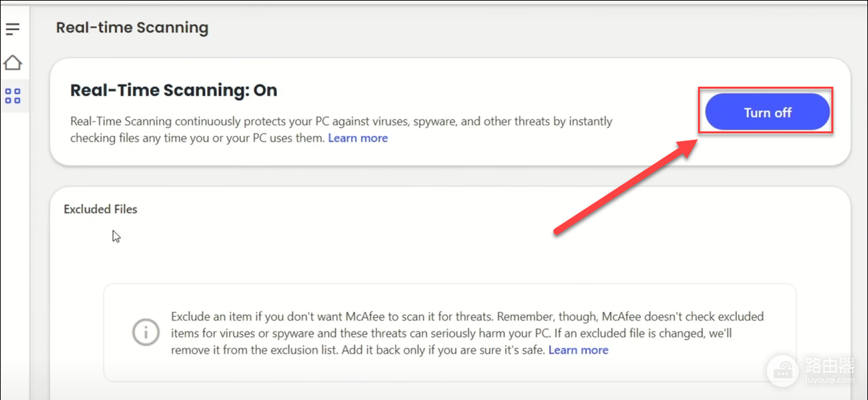Click the Real-Time Scanning description paragraph
Viewport: 868px width, 400px height.
tap(341, 129)
